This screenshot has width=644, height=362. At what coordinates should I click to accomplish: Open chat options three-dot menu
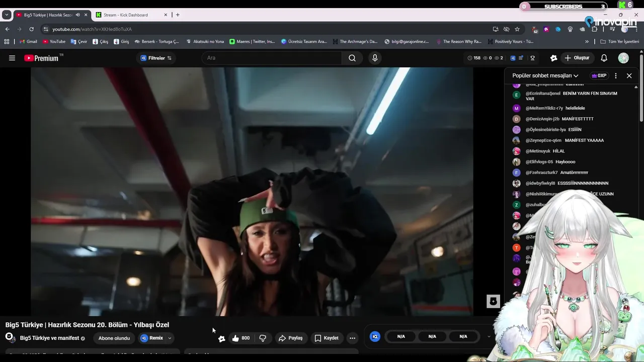616,75
